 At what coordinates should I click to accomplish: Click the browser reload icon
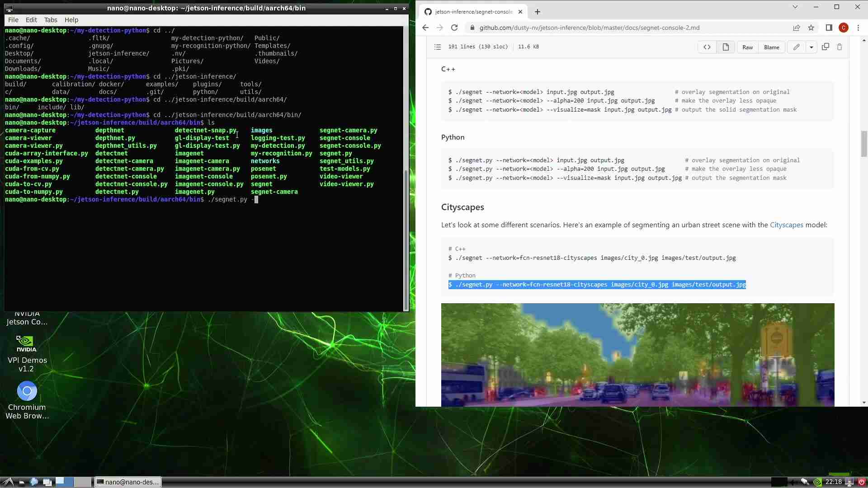[454, 28]
